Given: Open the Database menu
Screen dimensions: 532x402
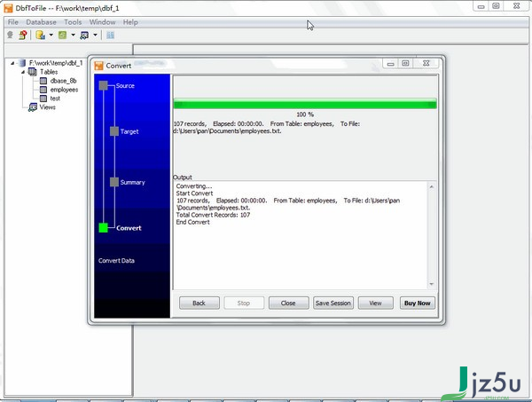Looking at the screenshot, I should click(41, 22).
